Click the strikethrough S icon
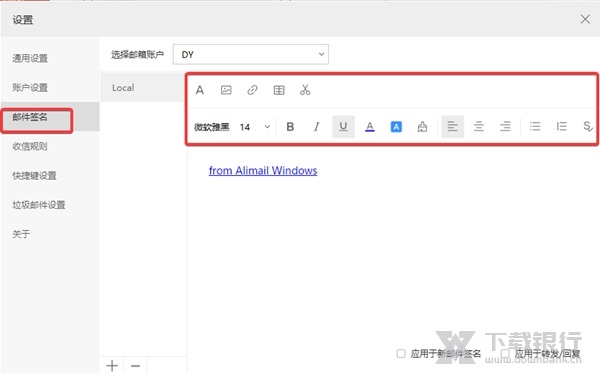600x373 pixels. (588, 127)
